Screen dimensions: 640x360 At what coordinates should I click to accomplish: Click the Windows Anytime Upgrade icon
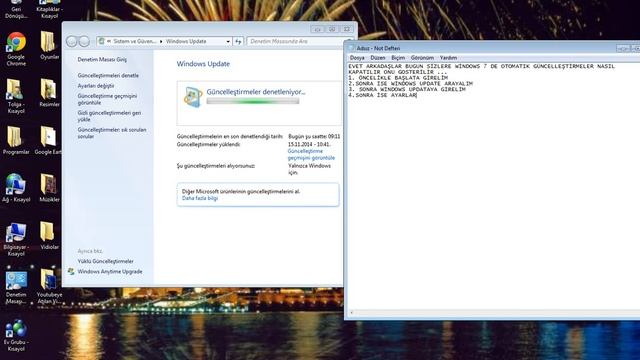click(71, 271)
